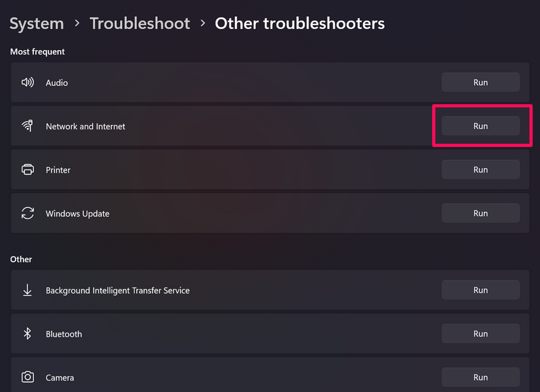Click the Background Intelligent Transfer Service download icon
540x392 pixels.
[x=27, y=289]
